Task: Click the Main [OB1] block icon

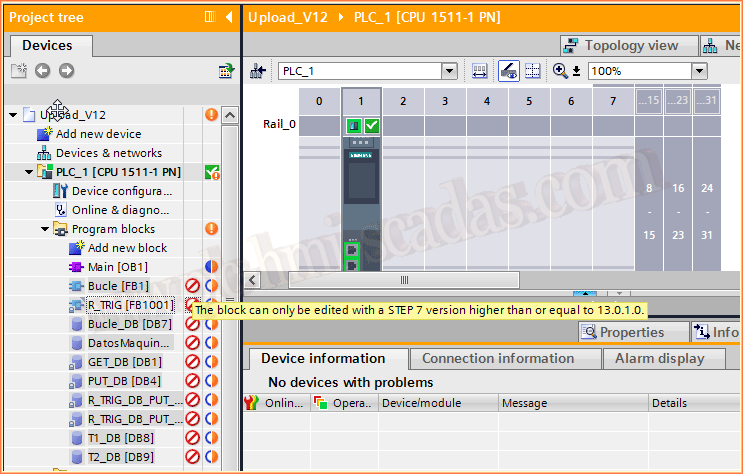Action: click(76, 267)
